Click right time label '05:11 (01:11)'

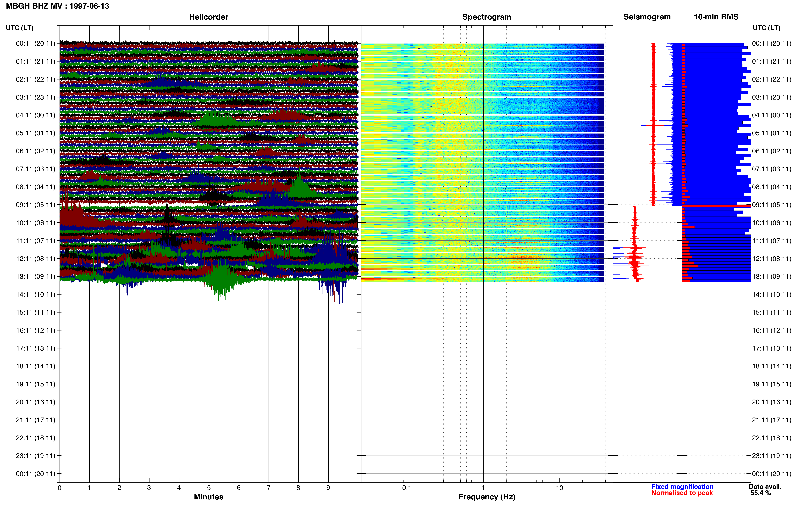click(772, 133)
